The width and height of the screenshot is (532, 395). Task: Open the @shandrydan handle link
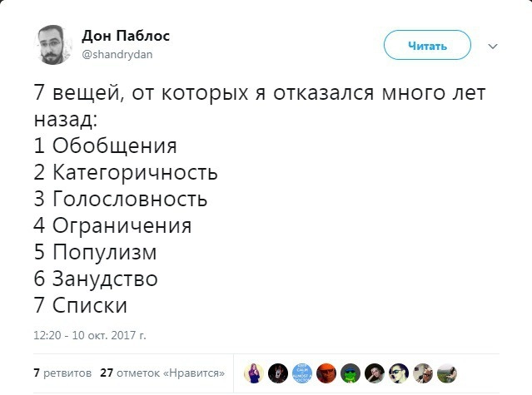[117, 54]
